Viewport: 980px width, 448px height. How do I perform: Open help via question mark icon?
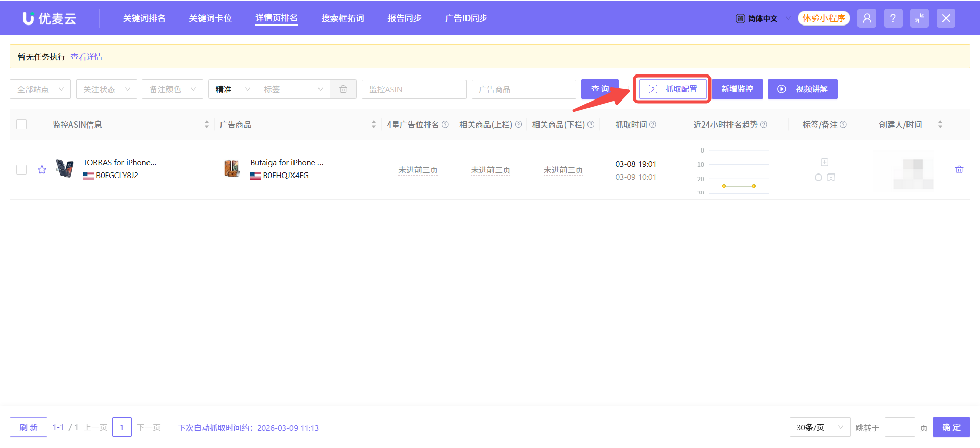pyautogui.click(x=893, y=18)
